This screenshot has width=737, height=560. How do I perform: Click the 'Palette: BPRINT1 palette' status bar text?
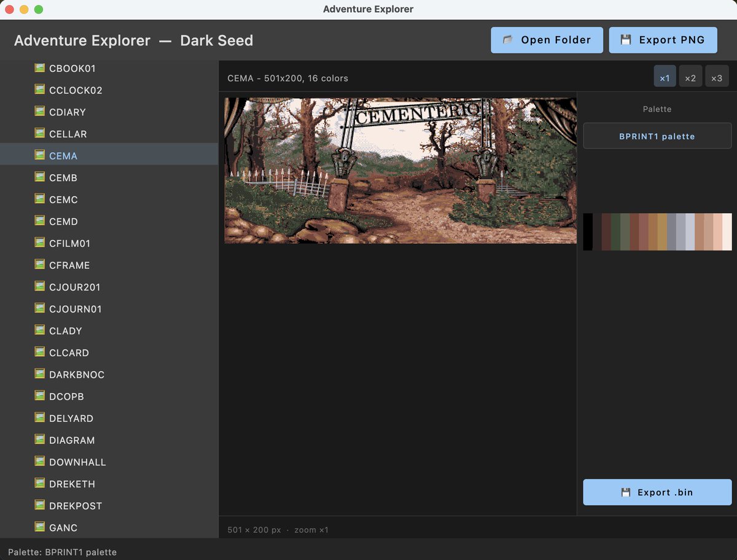[x=62, y=552]
